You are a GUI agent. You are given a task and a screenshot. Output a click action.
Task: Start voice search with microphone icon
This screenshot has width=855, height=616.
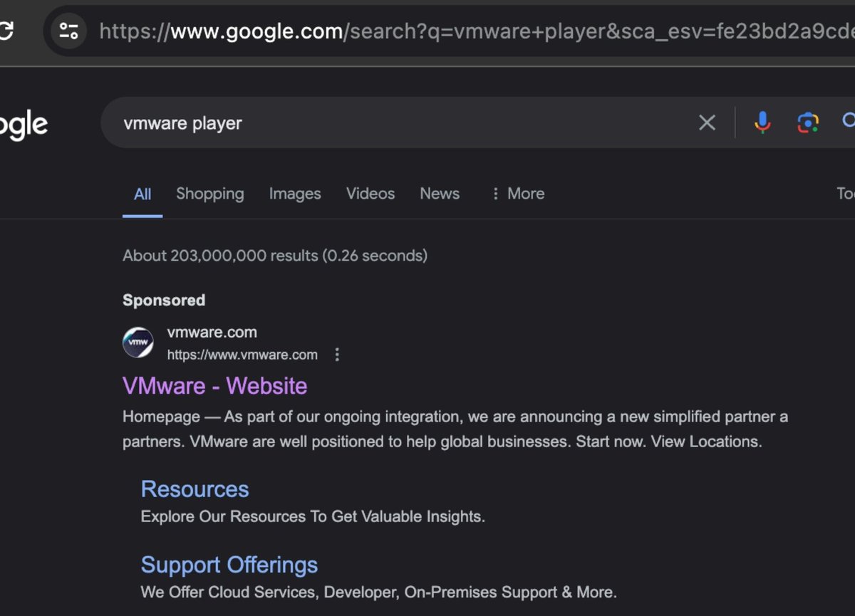tap(762, 122)
